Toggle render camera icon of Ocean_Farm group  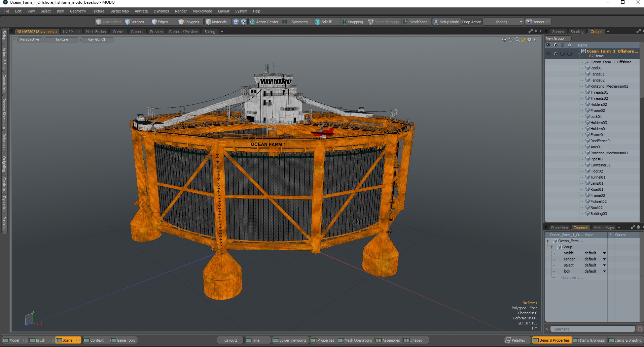tap(555, 54)
